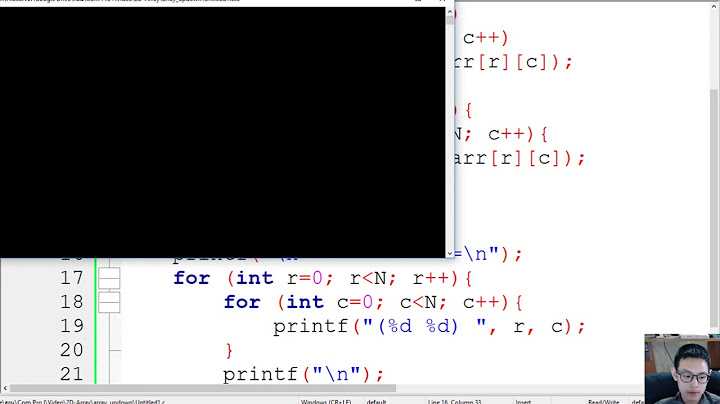
Task: Click the editor horizontal scrollbar thumb
Action: point(202,388)
